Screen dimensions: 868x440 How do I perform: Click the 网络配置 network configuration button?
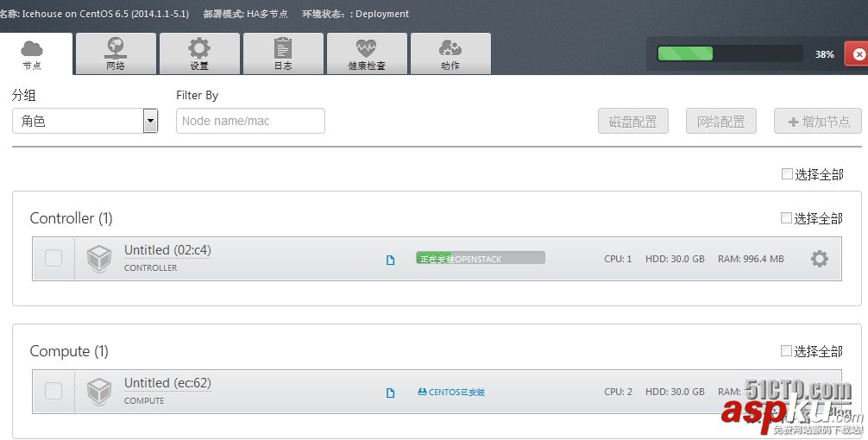(720, 121)
